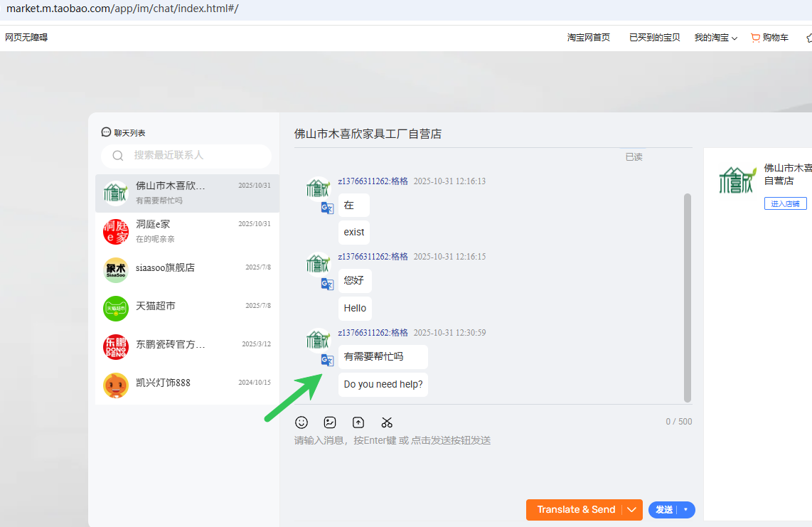Click the chat list bubble icon
Viewport: 812px width, 527px height.
(106, 132)
